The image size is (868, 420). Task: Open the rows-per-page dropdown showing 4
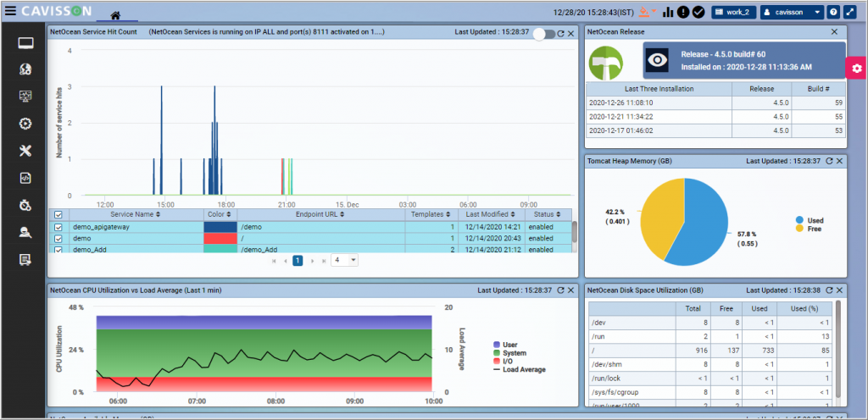pyautogui.click(x=344, y=260)
